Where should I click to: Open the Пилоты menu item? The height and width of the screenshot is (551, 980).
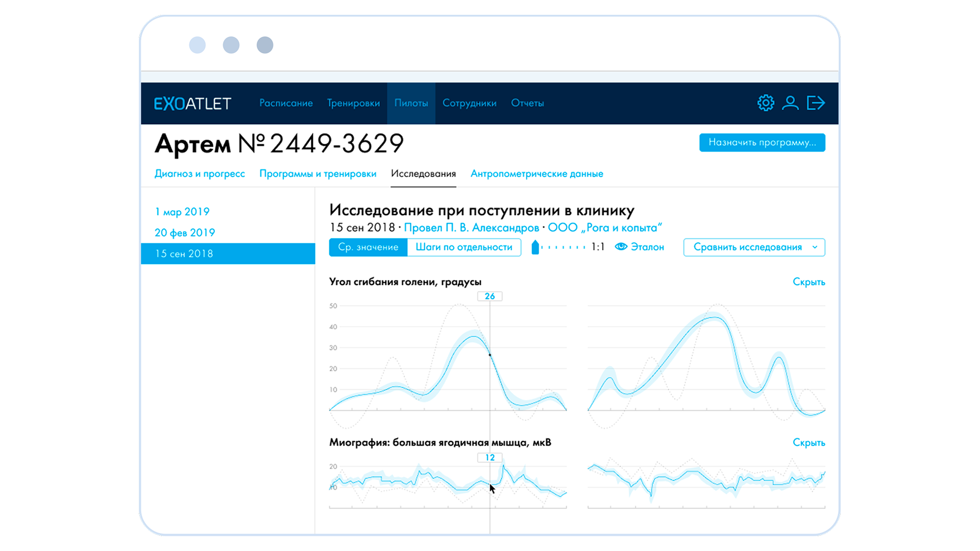click(411, 103)
